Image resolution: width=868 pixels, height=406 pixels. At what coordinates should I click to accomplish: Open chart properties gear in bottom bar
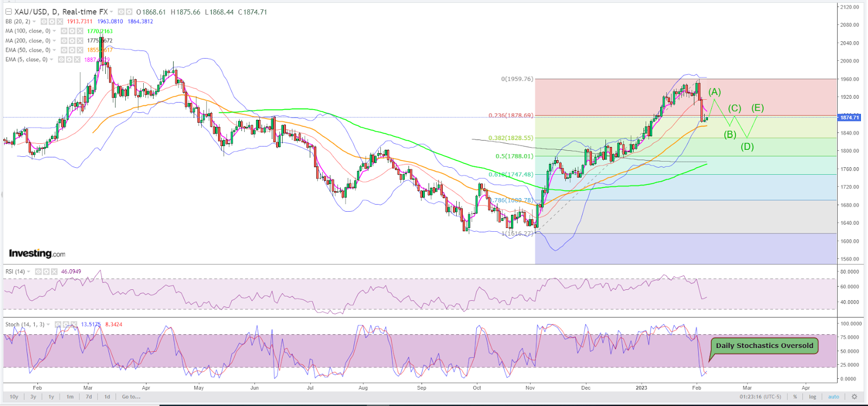[854, 397]
